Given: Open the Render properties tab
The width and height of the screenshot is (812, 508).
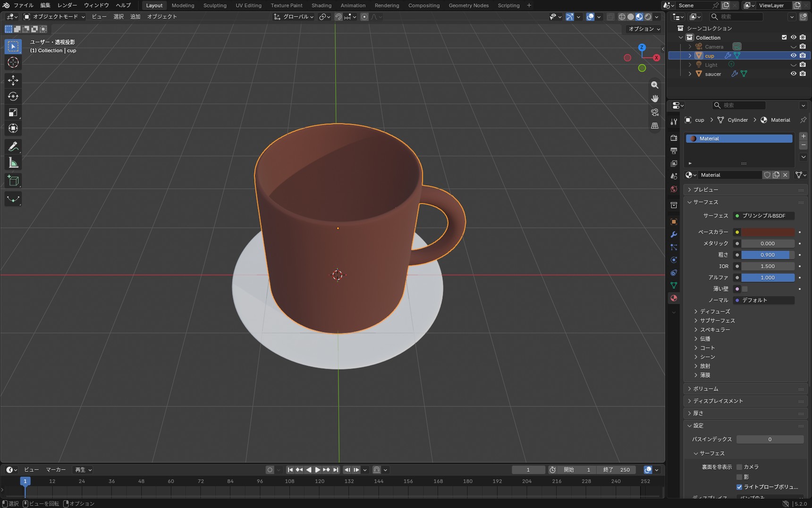Looking at the screenshot, I should tap(674, 138).
